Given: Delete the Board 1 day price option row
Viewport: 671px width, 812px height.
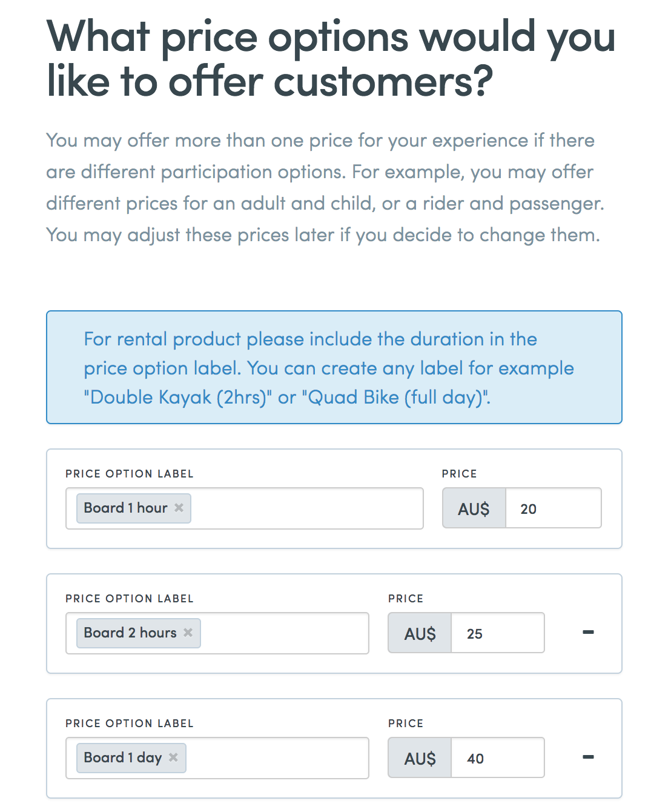Looking at the screenshot, I should coord(588,757).
